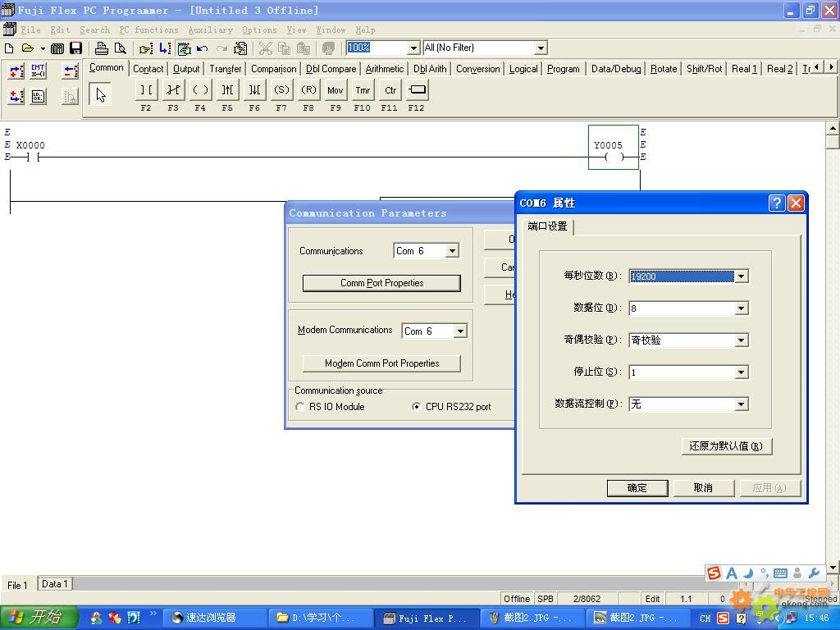Insert rising edge contact F5
Screen dimensions: 840x630
(227, 90)
